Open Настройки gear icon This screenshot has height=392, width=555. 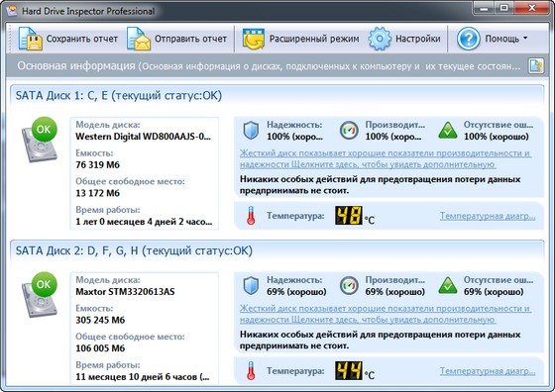pyautogui.click(x=380, y=39)
